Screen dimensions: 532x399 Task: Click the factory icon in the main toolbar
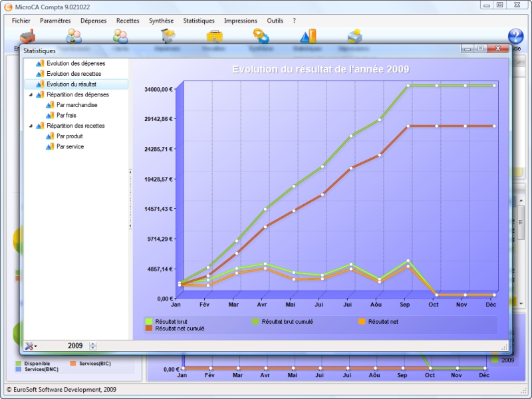[x=27, y=37]
